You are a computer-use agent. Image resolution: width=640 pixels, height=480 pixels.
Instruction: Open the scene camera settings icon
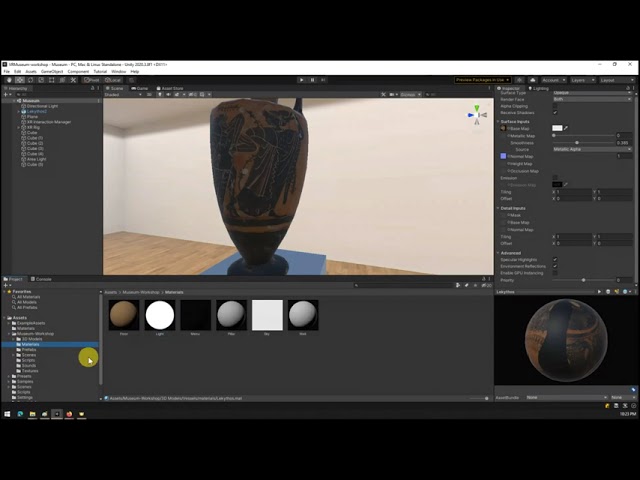pyautogui.click(x=393, y=95)
